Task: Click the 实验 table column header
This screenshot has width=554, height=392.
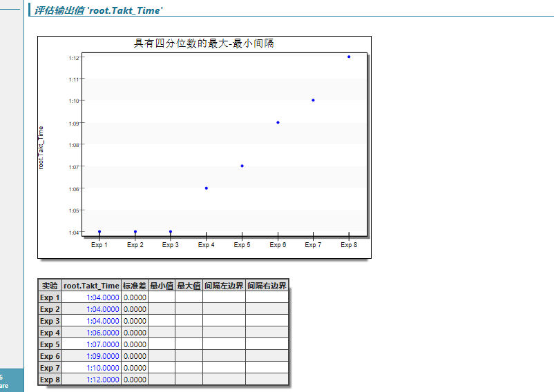Action: coord(50,286)
